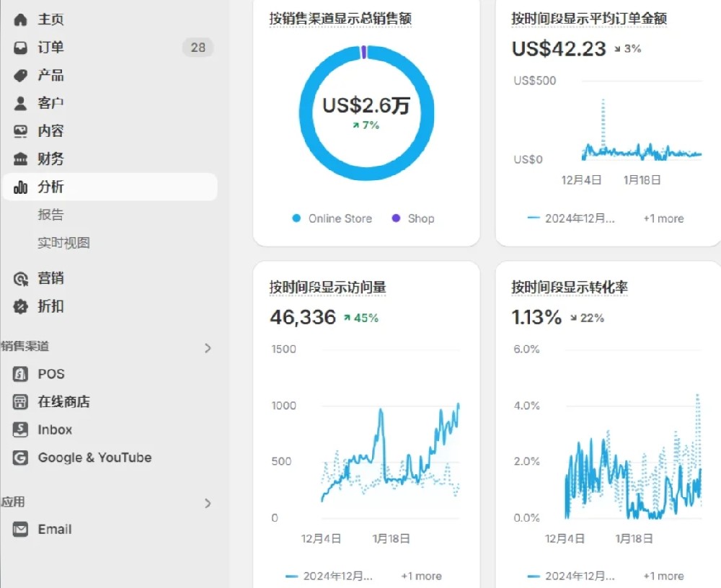Click the 1.13% conversion rate figure
Image resolution: width=721 pixels, height=588 pixels.
[536, 318]
